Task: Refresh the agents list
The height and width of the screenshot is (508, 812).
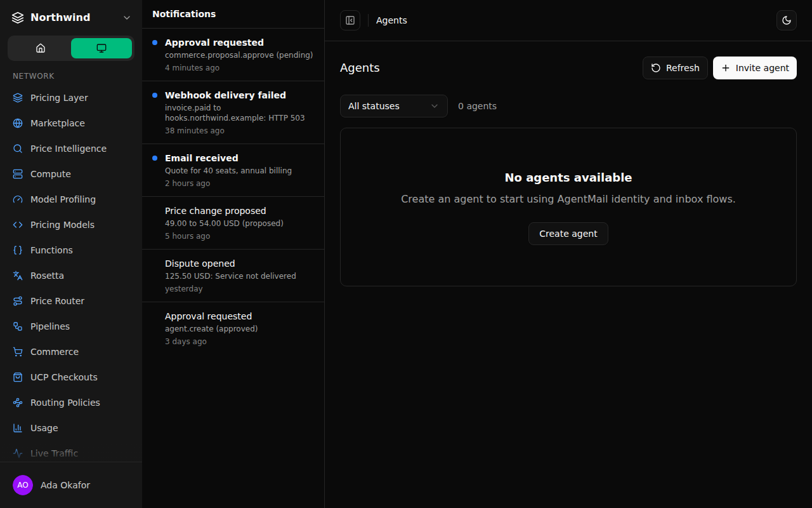Action: (676, 68)
